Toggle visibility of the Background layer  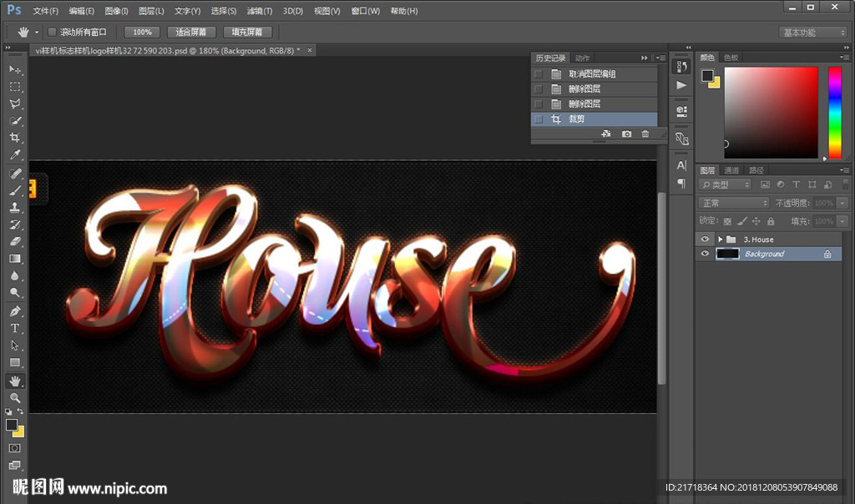(706, 254)
